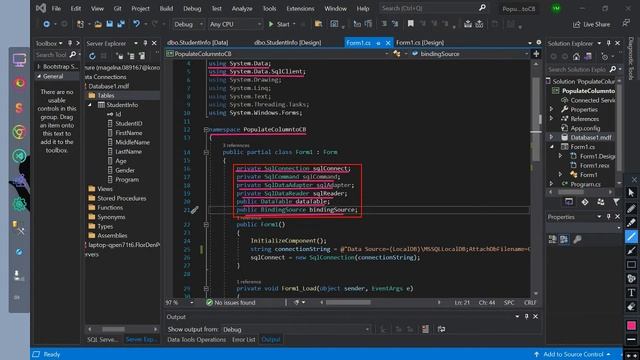The width and height of the screenshot is (640, 360).
Task: Toggle the bookmark icon in toolbar
Action: click(411, 24)
